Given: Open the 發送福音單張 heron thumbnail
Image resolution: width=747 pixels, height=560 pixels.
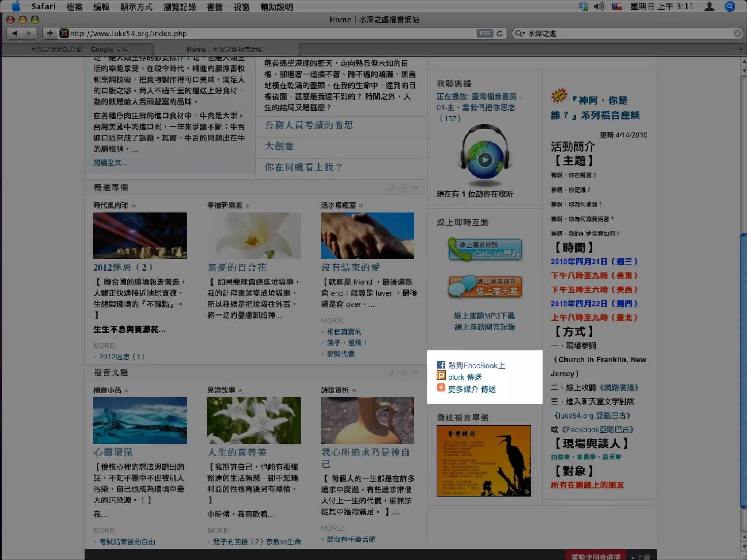Looking at the screenshot, I should click(484, 460).
